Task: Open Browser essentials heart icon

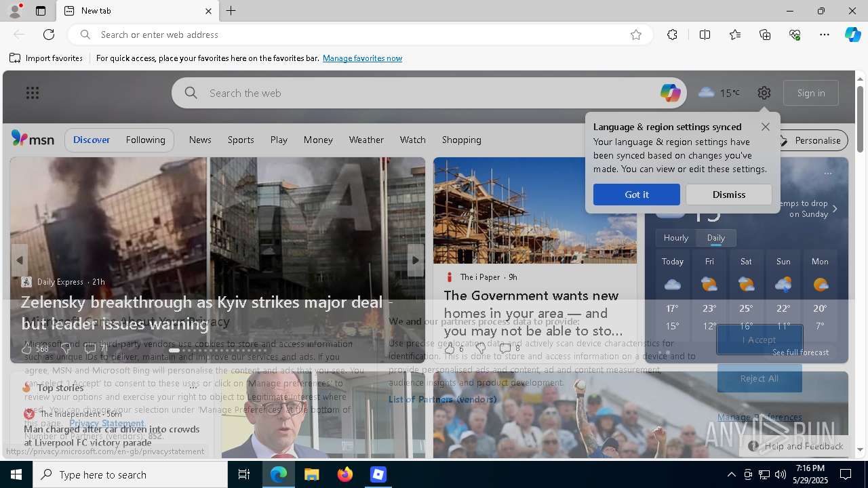Action: click(x=795, y=35)
